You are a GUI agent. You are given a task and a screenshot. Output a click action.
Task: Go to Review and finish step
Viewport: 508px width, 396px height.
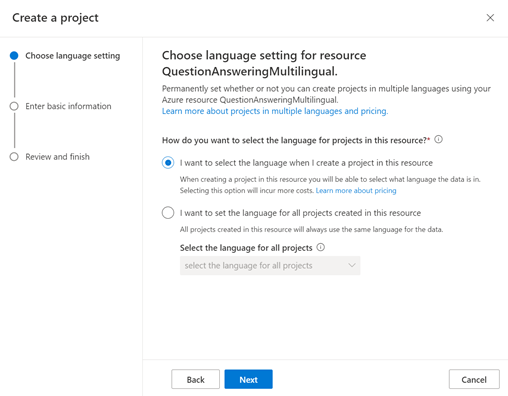pyautogui.click(x=57, y=157)
